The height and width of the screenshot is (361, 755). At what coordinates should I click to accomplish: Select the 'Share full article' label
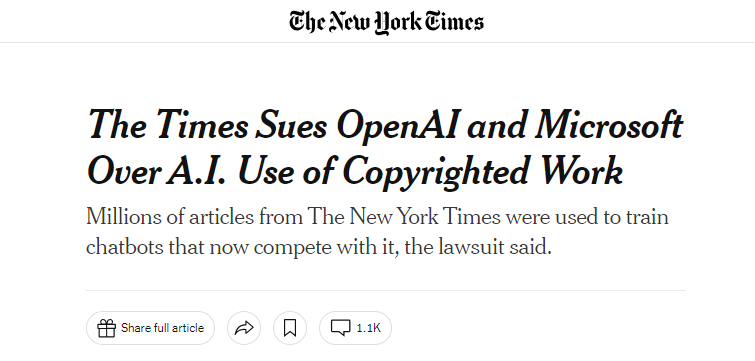click(162, 328)
